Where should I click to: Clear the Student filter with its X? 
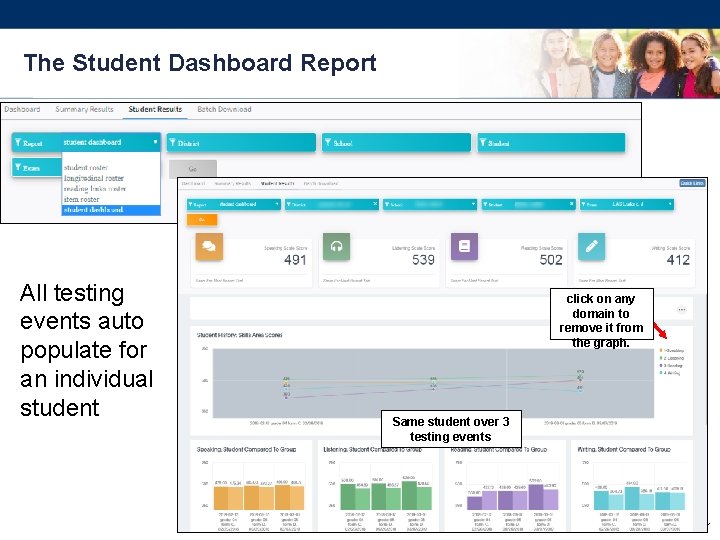572,203
